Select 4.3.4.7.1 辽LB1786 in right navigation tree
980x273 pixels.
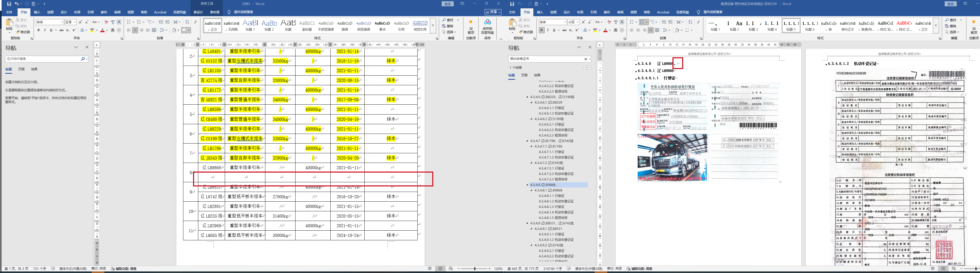(549, 146)
